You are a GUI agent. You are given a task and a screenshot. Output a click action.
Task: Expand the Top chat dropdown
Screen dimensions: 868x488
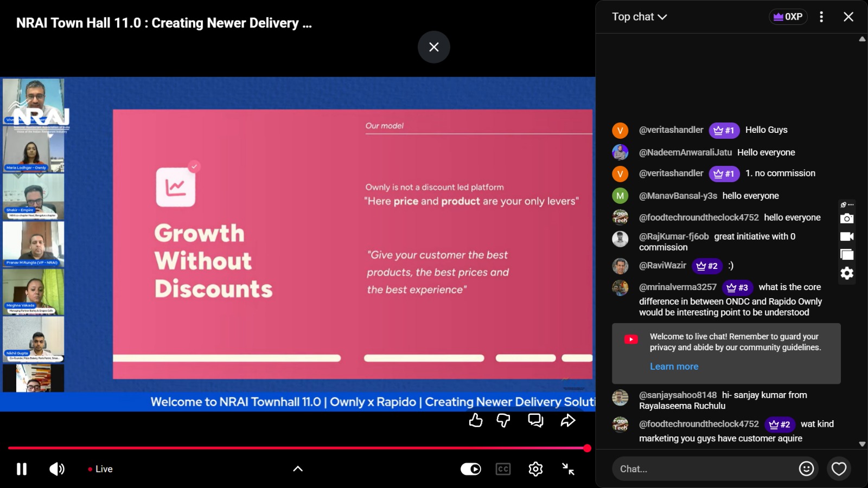[x=639, y=17]
